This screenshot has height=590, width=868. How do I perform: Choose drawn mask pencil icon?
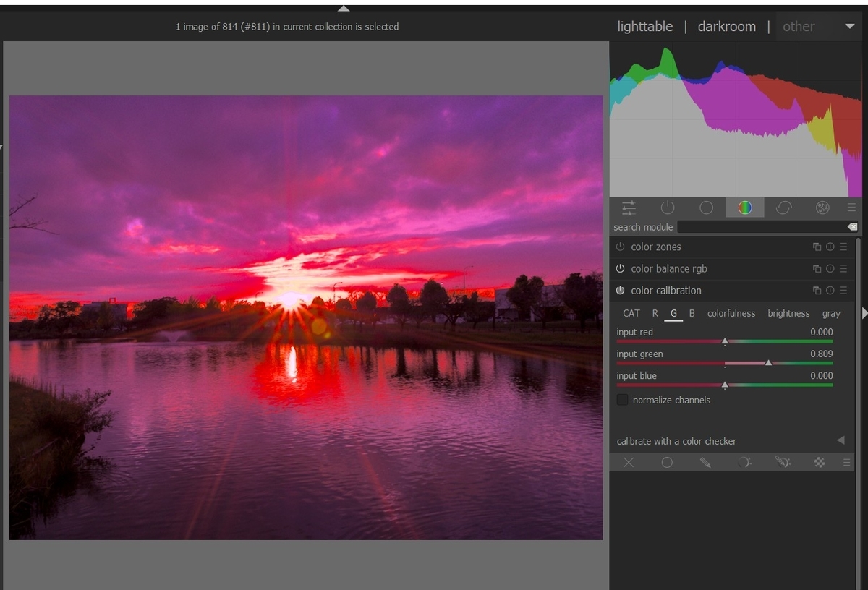[x=705, y=462]
